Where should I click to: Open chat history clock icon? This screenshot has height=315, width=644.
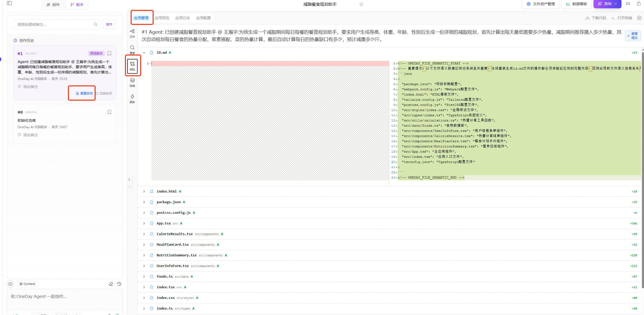pyautogui.click(x=119, y=284)
